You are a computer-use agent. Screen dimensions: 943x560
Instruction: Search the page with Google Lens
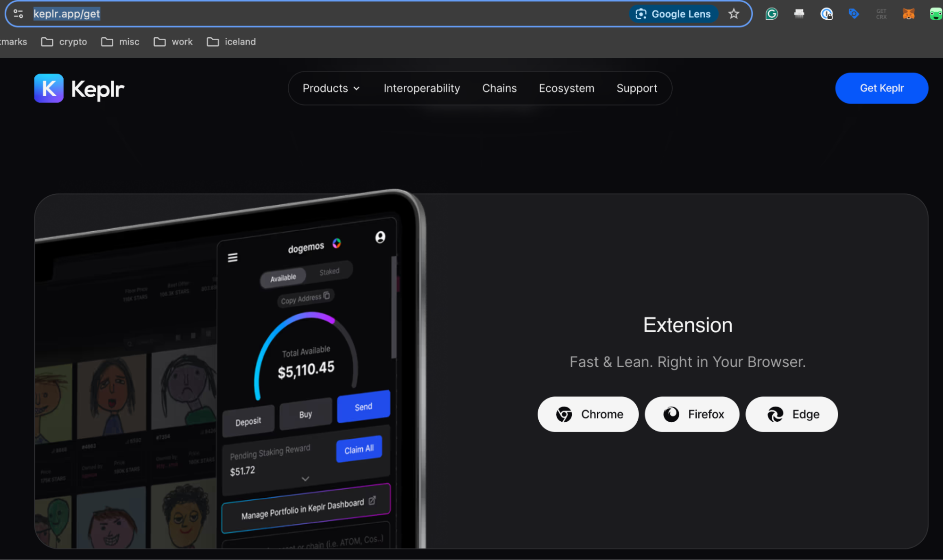tap(673, 14)
